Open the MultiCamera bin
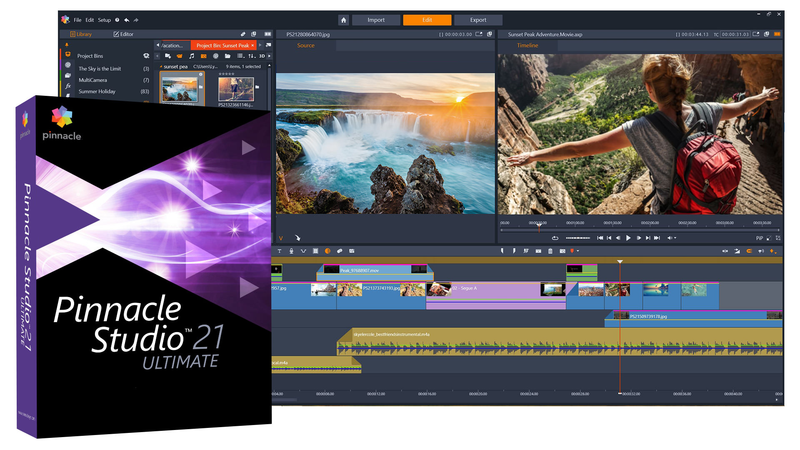The image size is (800, 450). point(93,80)
